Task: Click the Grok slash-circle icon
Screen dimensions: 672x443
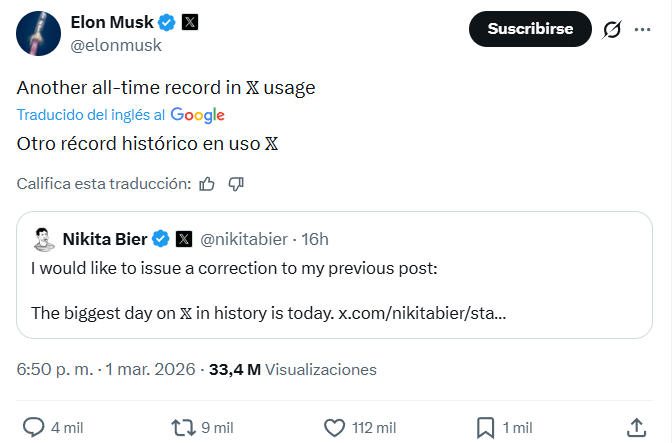Action: click(612, 30)
